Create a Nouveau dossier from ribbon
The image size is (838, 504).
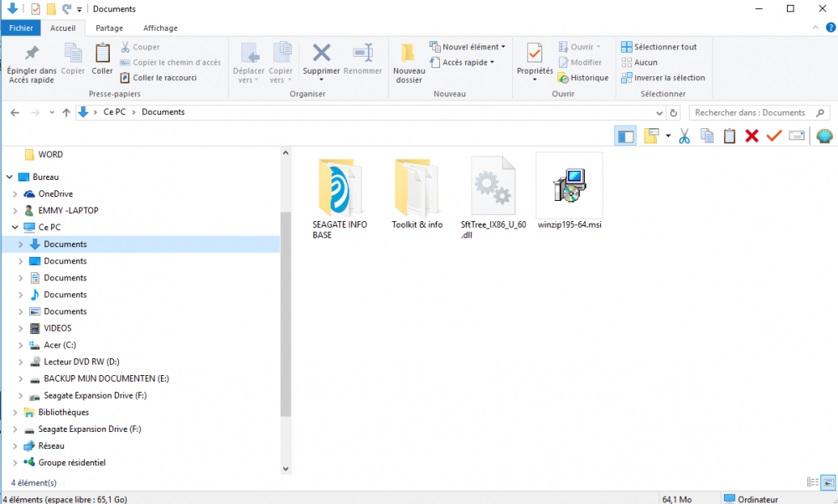pos(409,63)
